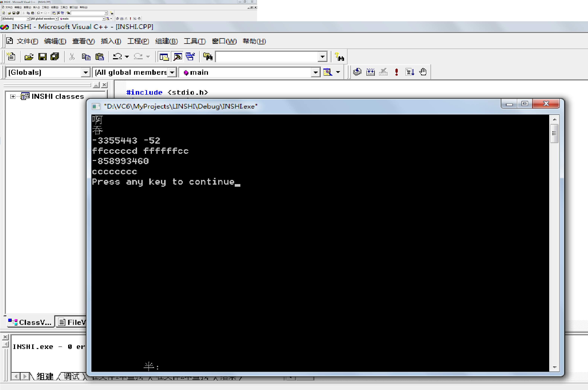Image resolution: width=588 pixels, height=390 pixels.
Task: Click the INSHI.exe build result text
Action: [x=49, y=347]
